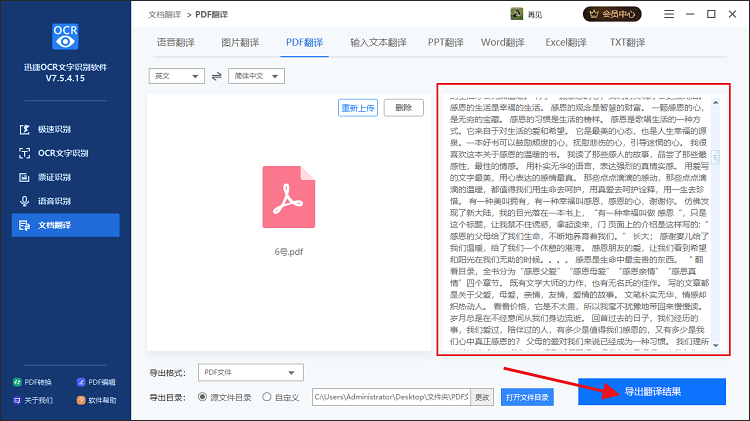Screen dimensions: 750x421
Task: Click 更改 path button
Action: tap(482, 397)
